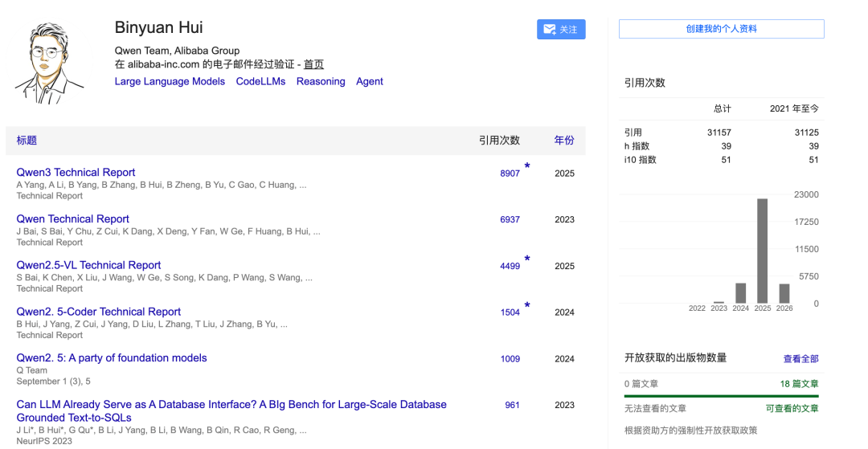The height and width of the screenshot is (449, 868).
Task: Click the 首页 homepage link
Action: (x=313, y=64)
